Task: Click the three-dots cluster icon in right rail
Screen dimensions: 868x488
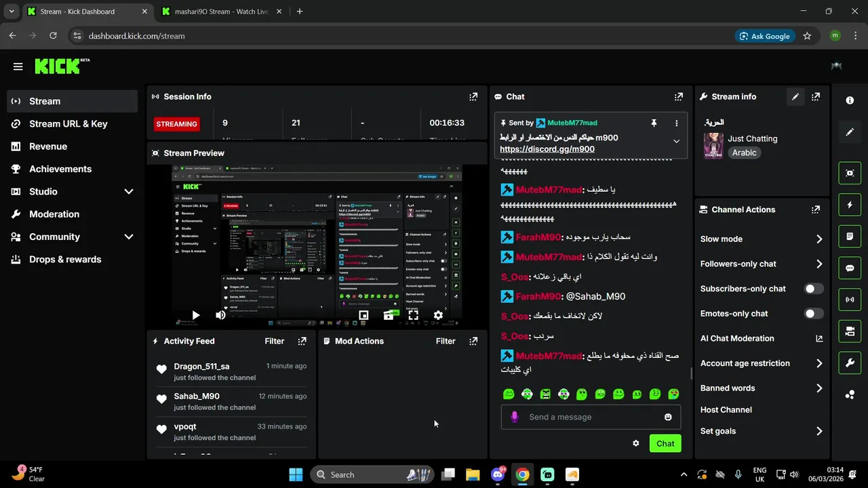Action: (x=850, y=394)
